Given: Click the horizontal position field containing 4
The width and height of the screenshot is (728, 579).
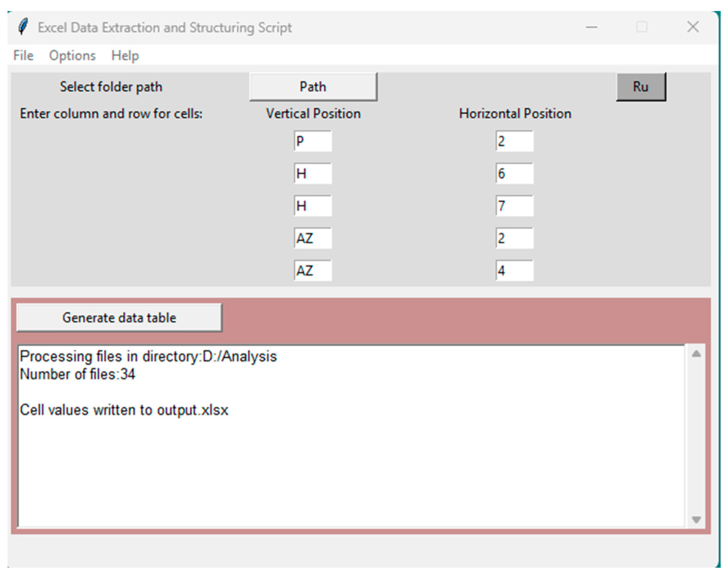Looking at the screenshot, I should click(514, 271).
